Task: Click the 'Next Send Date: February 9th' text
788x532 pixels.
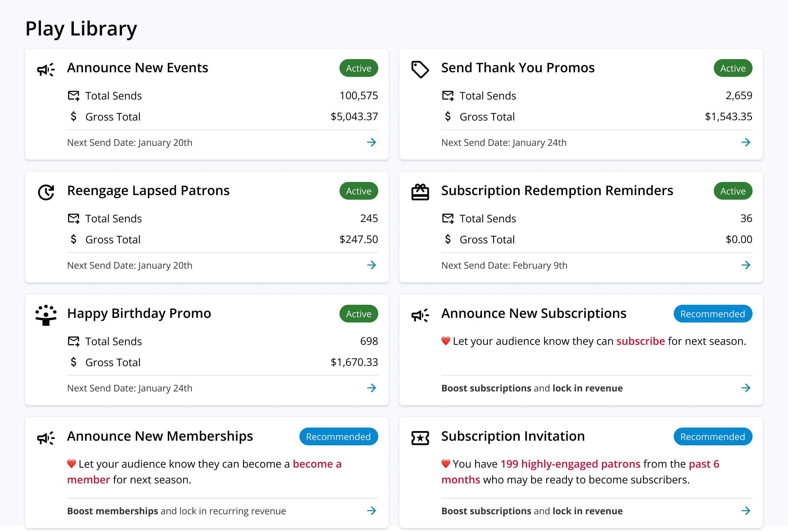Action: (x=504, y=265)
